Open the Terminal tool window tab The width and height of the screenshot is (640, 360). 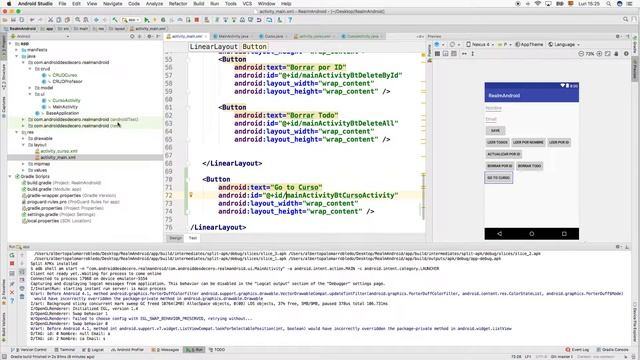pos(65,350)
